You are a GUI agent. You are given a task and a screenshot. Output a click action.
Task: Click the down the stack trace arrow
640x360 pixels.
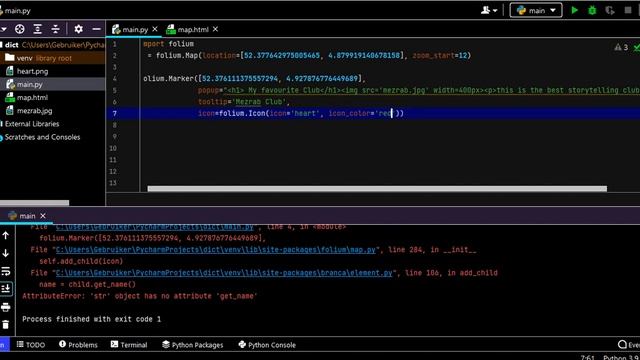point(6,253)
